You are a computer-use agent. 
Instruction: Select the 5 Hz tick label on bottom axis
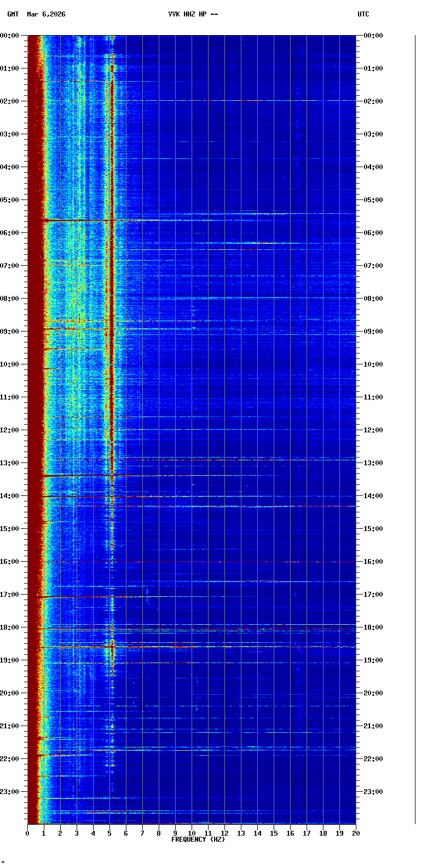pyautogui.click(x=109, y=833)
